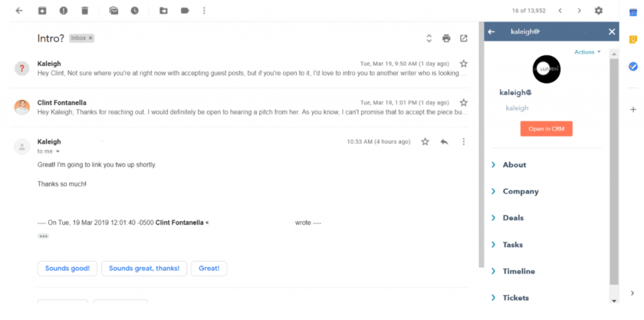Click the CRM sidebar vertical scrollbar
Viewport: 644px width, 320px height.
[614, 172]
